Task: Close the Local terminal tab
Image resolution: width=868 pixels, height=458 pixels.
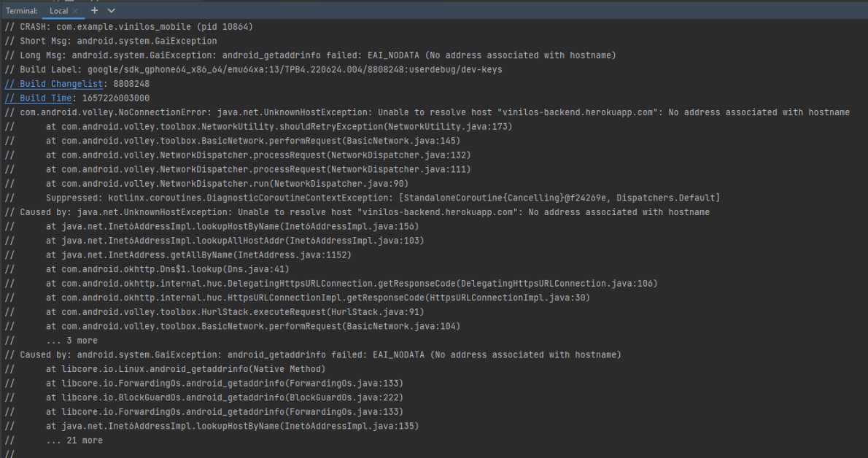Action: pos(76,10)
